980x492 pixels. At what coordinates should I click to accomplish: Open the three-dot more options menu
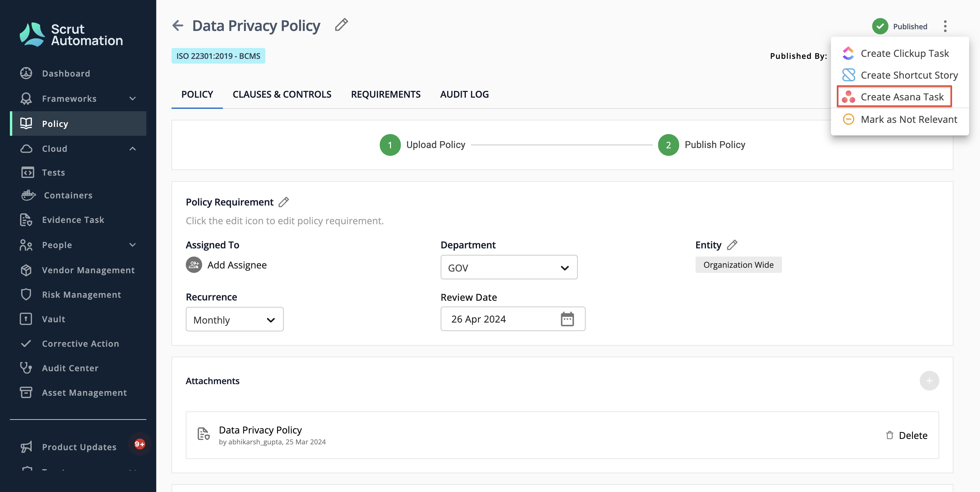click(945, 26)
